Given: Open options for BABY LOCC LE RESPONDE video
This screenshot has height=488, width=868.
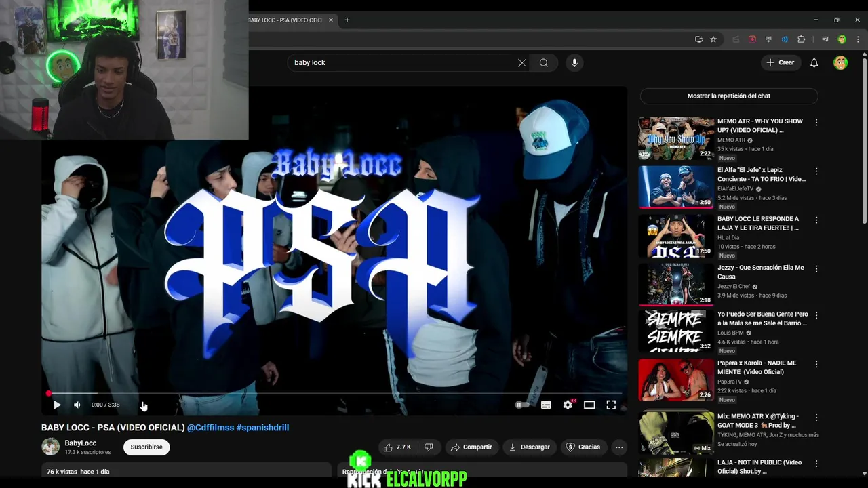Looking at the screenshot, I should (816, 220).
